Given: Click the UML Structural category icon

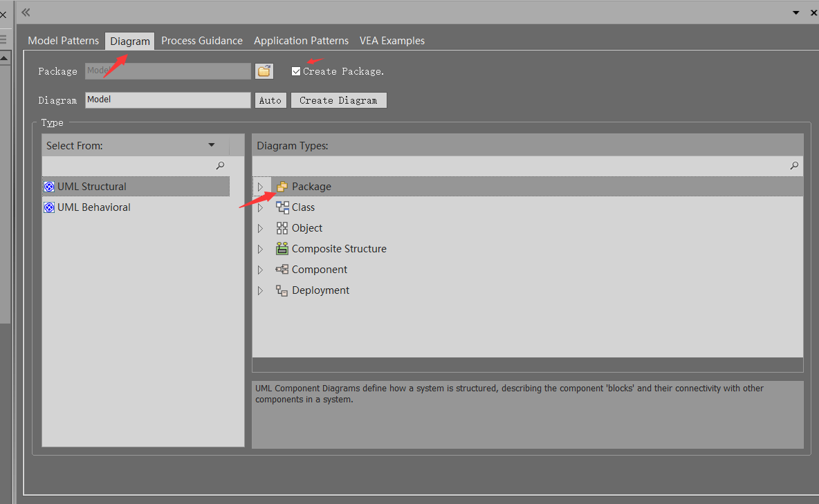Looking at the screenshot, I should coord(49,186).
